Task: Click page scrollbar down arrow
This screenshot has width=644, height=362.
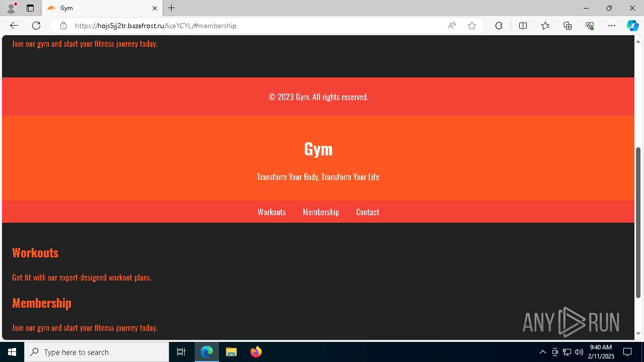Action: click(x=638, y=333)
